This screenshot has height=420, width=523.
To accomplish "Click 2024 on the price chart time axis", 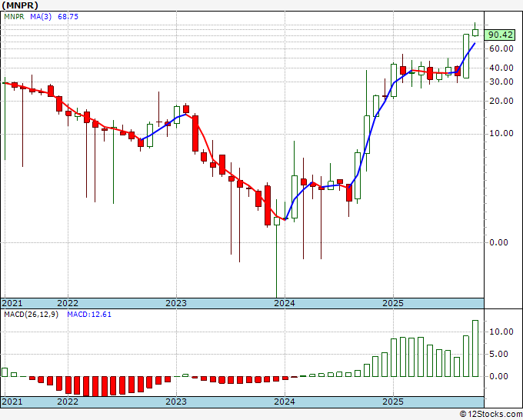I will (x=285, y=303).
